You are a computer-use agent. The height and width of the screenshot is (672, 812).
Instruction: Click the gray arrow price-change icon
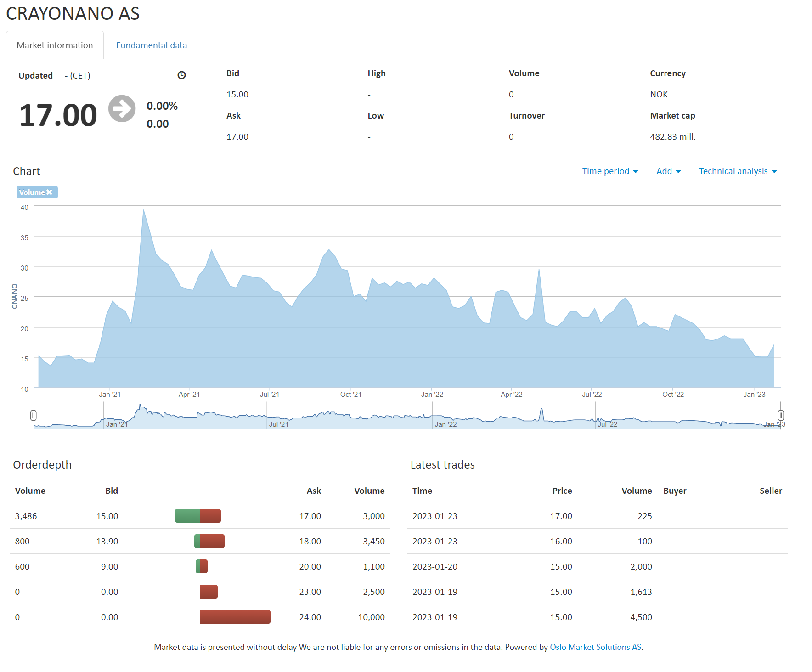click(x=122, y=109)
